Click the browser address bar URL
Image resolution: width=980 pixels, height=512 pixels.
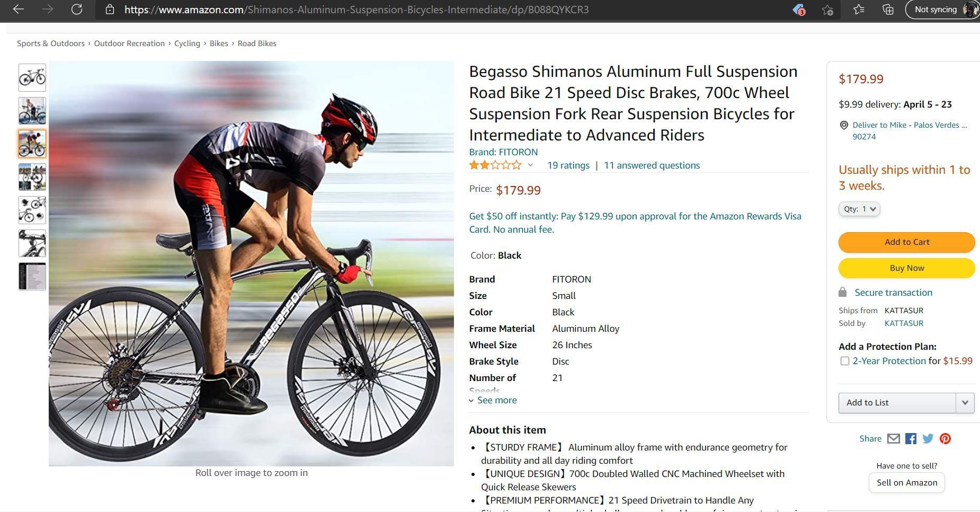tap(356, 10)
